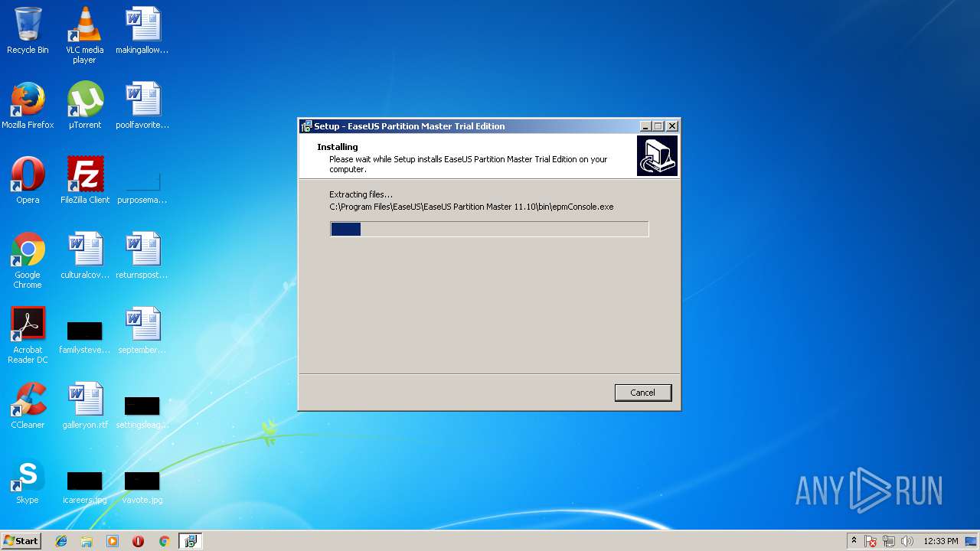
Task: Show hidden system tray icons
Action: tap(854, 541)
